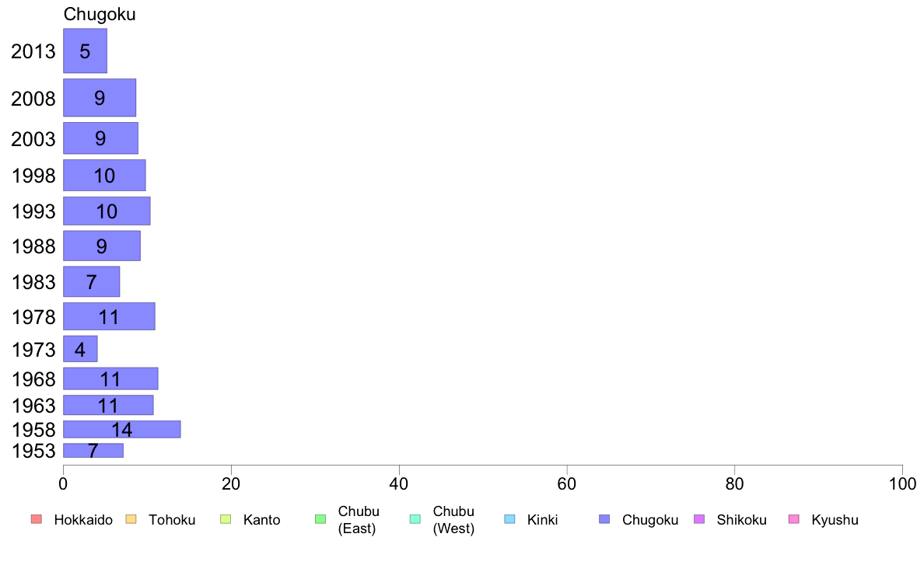The height and width of the screenshot is (572, 924).
Task: Click the Chugoku title above the chart
Action: click(x=100, y=14)
